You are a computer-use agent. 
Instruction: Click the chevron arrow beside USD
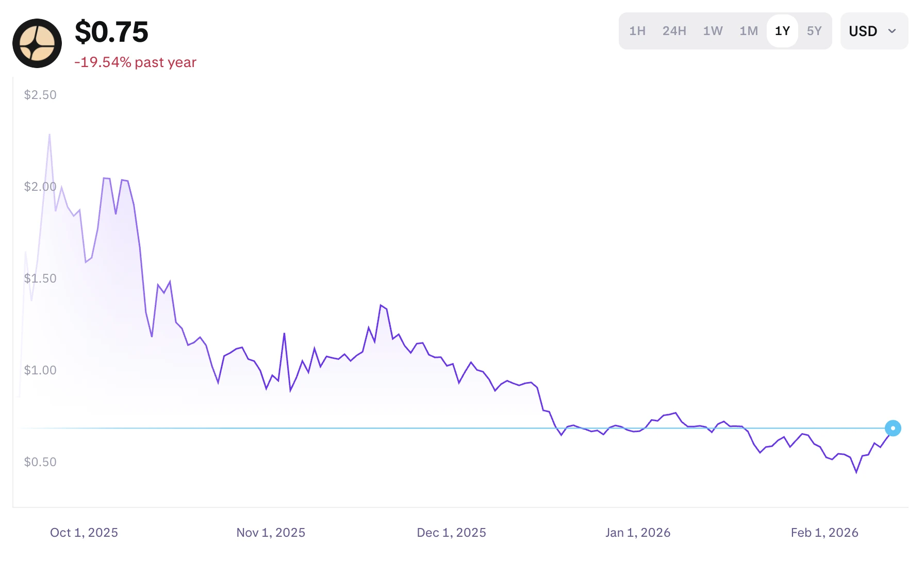(892, 31)
